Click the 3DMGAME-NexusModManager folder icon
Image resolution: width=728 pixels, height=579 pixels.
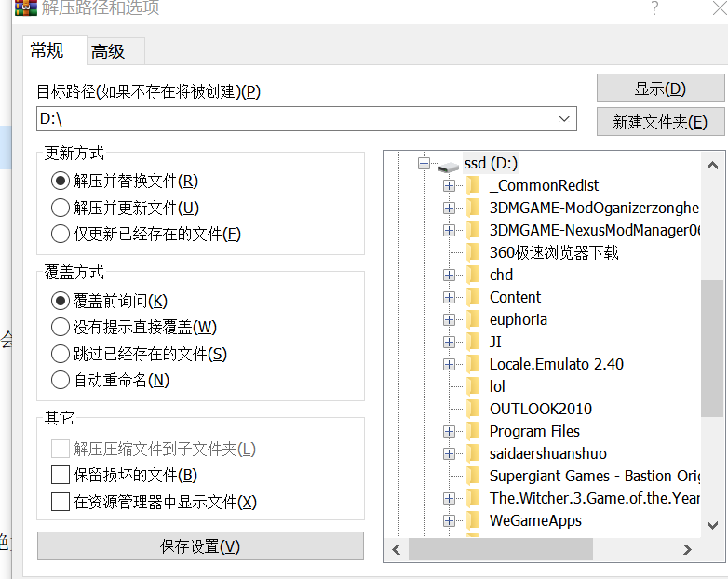[473, 230]
